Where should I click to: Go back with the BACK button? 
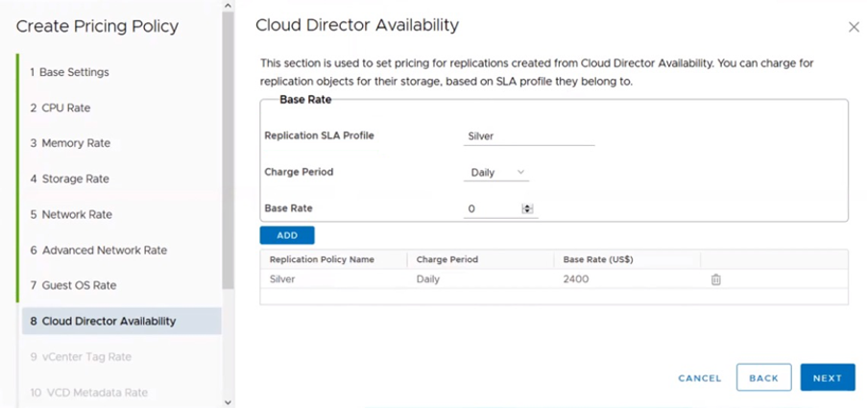coord(763,377)
